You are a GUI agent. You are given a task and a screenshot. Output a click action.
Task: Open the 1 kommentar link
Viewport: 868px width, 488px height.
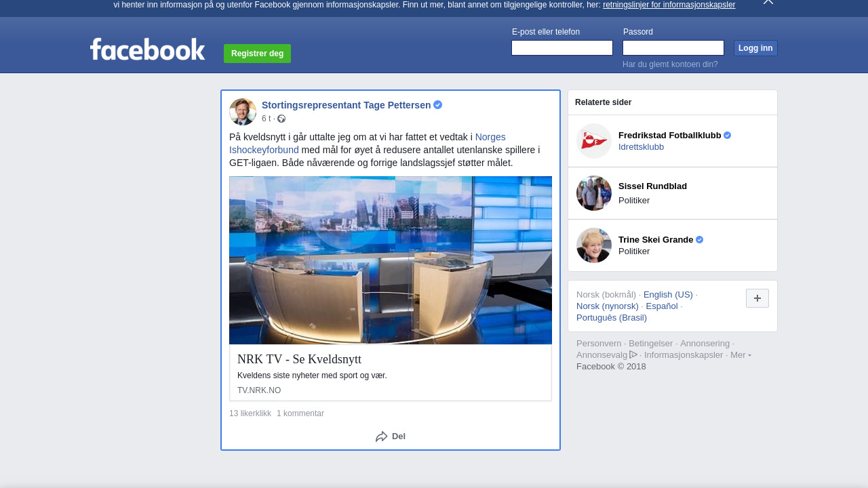click(300, 413)
